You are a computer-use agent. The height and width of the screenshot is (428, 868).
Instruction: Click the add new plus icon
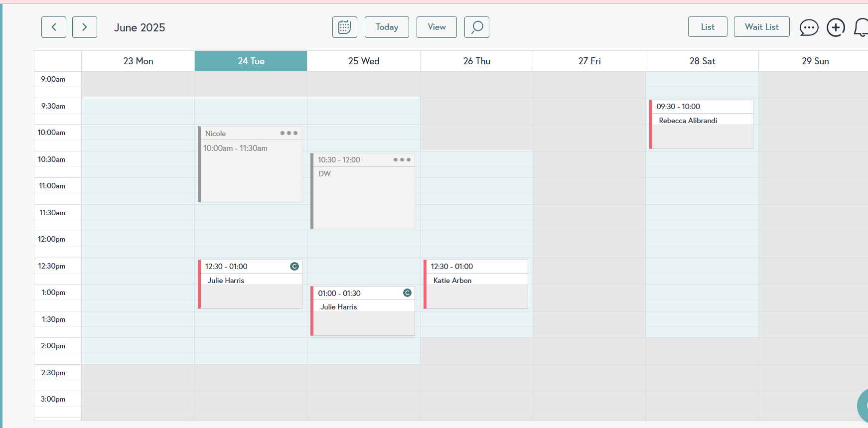(836, 27)
